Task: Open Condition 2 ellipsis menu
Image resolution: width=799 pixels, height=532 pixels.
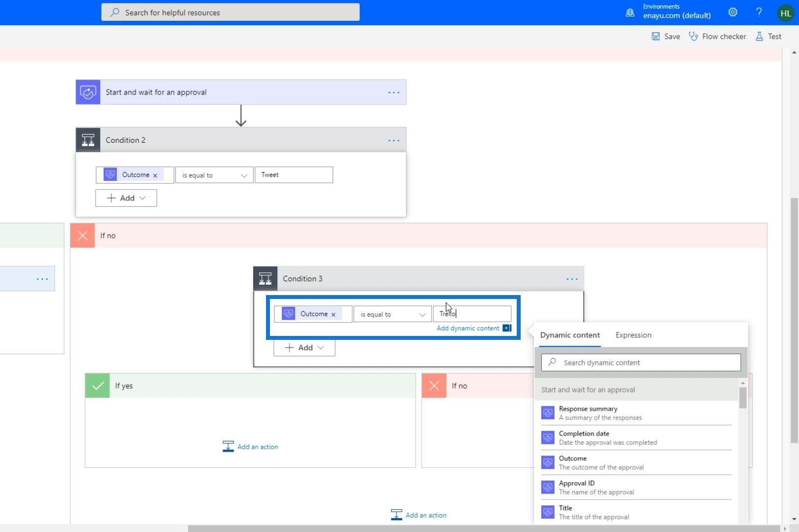Action: (394, 140)
